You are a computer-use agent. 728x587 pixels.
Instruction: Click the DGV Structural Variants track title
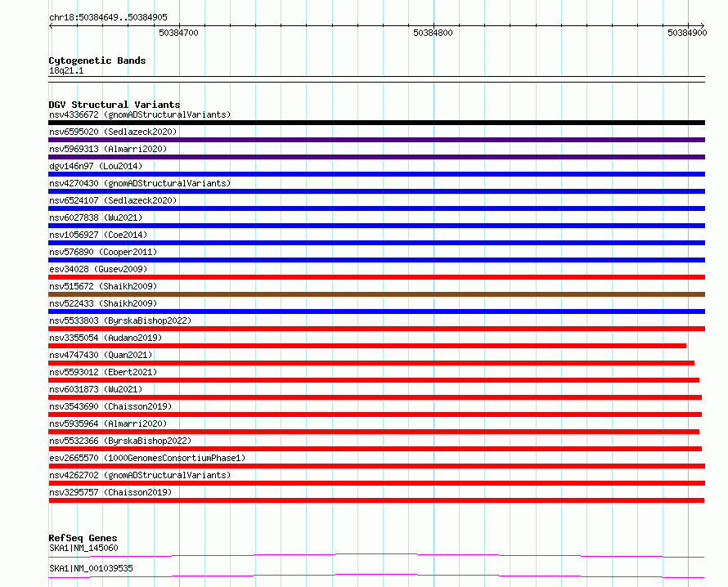(115, 105)
